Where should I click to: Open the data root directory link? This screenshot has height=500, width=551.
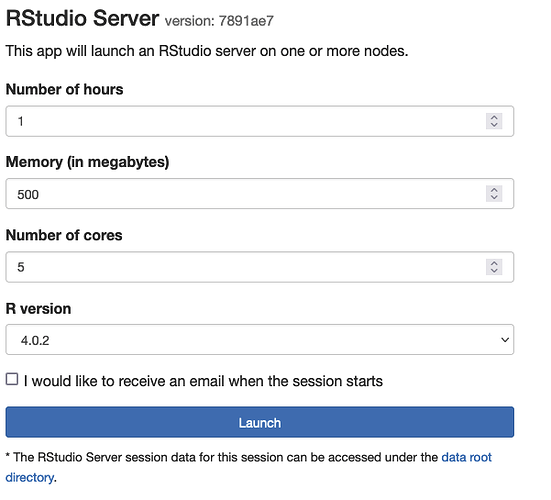pyautogui.click(x=466, y=457)
